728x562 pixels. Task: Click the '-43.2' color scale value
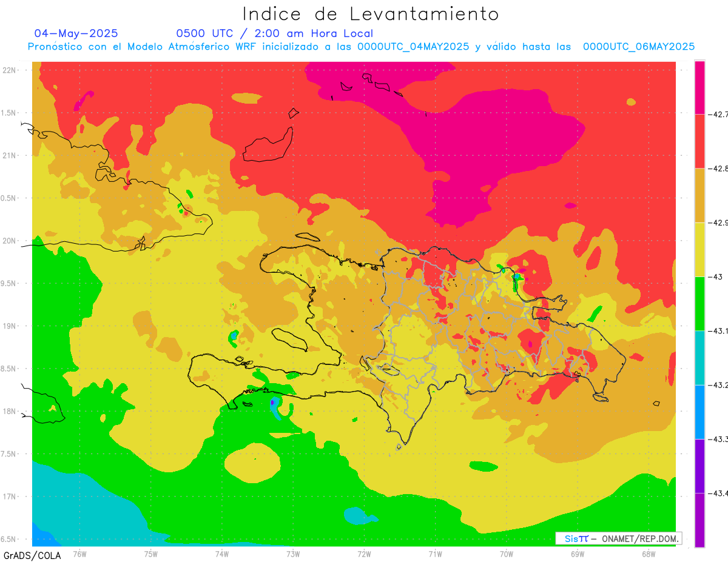point(719,385)
